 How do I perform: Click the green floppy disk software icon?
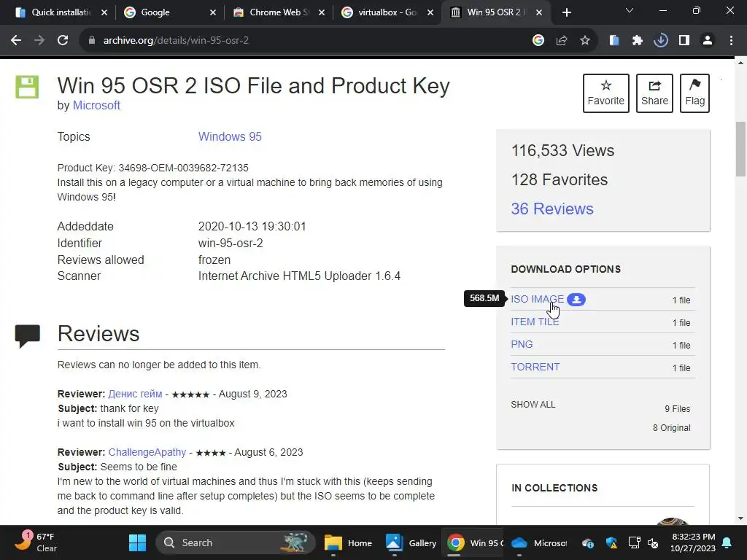click(27, 87)
